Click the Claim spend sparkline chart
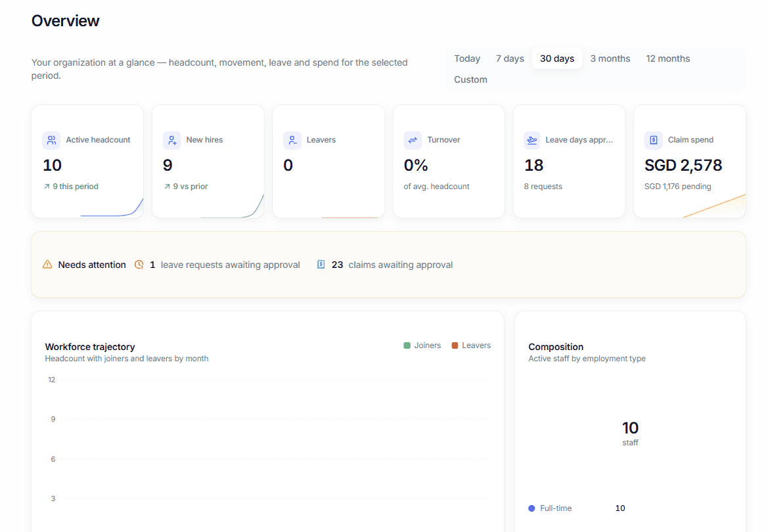768x532 pixels. point(714,206)
